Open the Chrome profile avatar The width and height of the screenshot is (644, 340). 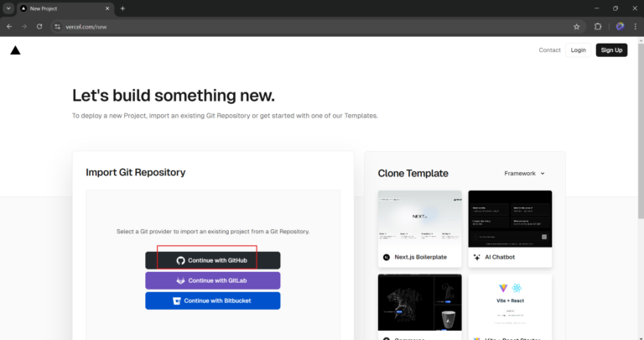[620, 27]
